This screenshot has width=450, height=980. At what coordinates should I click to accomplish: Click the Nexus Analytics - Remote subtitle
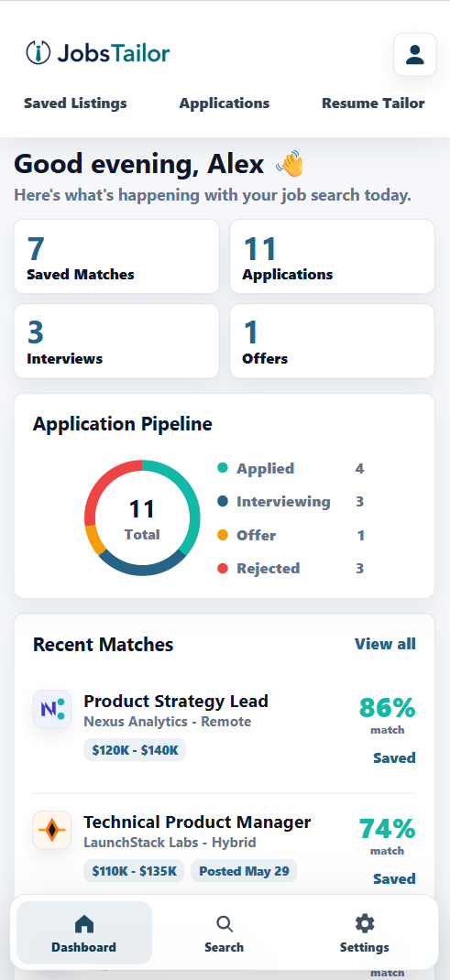click(168, 721)
